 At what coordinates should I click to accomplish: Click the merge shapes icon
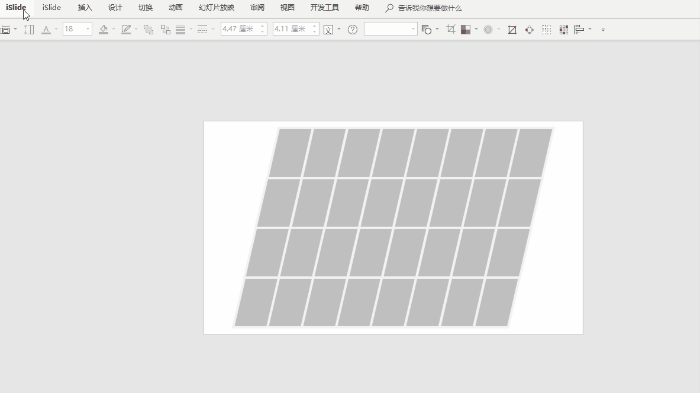427,30
